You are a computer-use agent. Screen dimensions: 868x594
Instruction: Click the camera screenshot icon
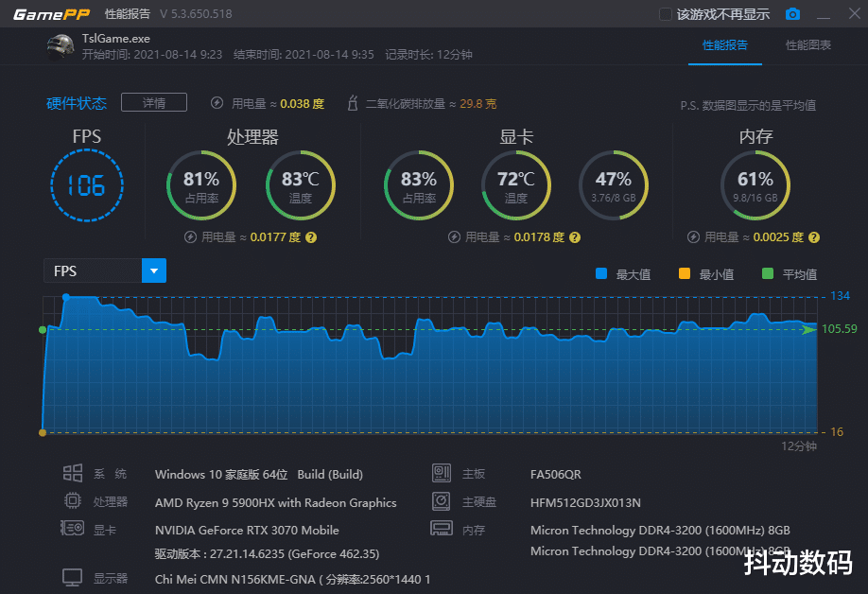pos(792,14)
